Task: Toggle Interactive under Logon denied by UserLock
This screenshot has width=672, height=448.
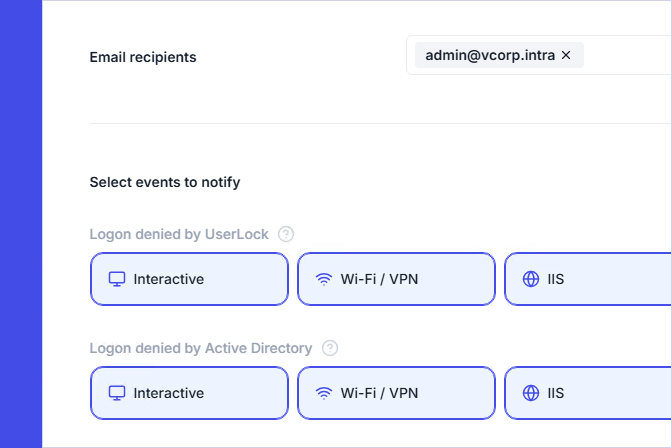Action: pyautogui.click(x=189, y=279)
